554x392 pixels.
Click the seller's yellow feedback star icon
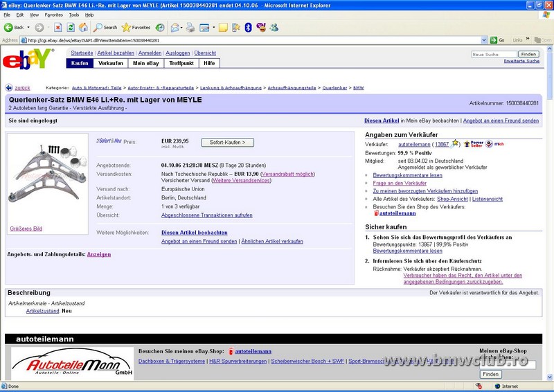pos(455,143)
